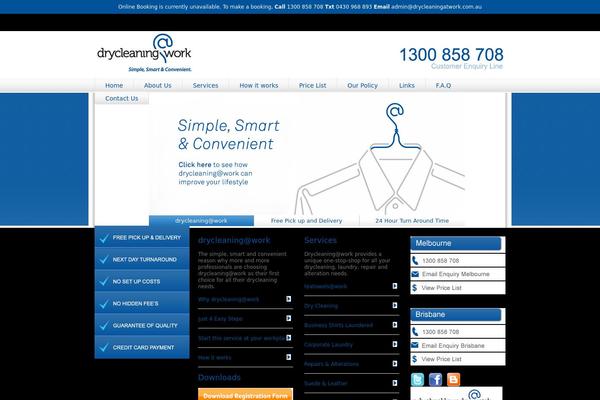Open View Price List under Melbourne
This screenshot has width=600, height=400.
click(x=442, y=288)
